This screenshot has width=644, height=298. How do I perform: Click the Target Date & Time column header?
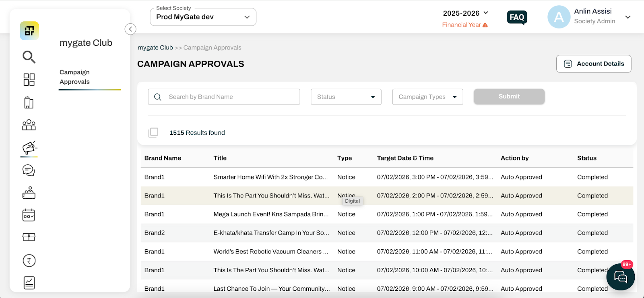(405, 158)
